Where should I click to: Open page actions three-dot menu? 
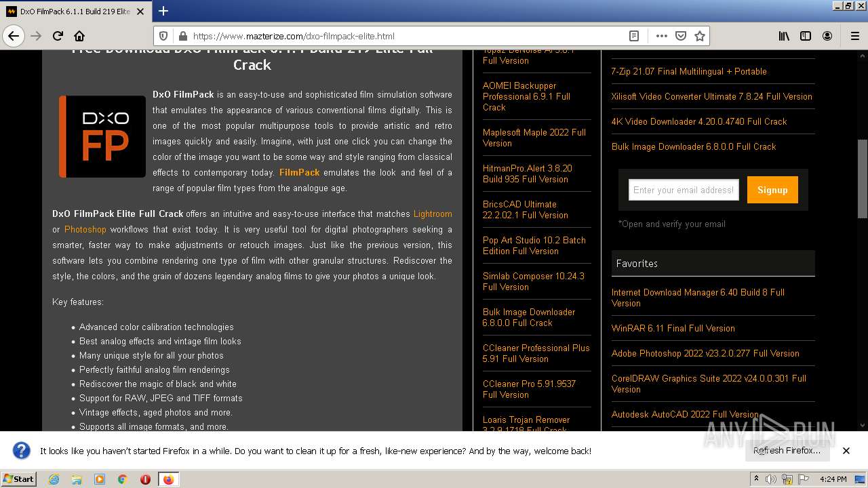[x=662, y=36]
